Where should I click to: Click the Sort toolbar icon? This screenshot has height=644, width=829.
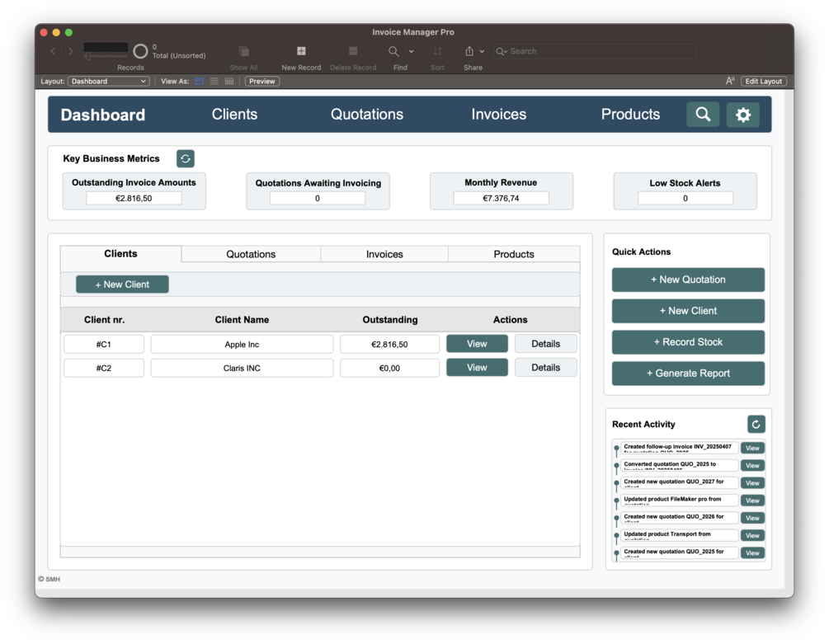[437, 51]
